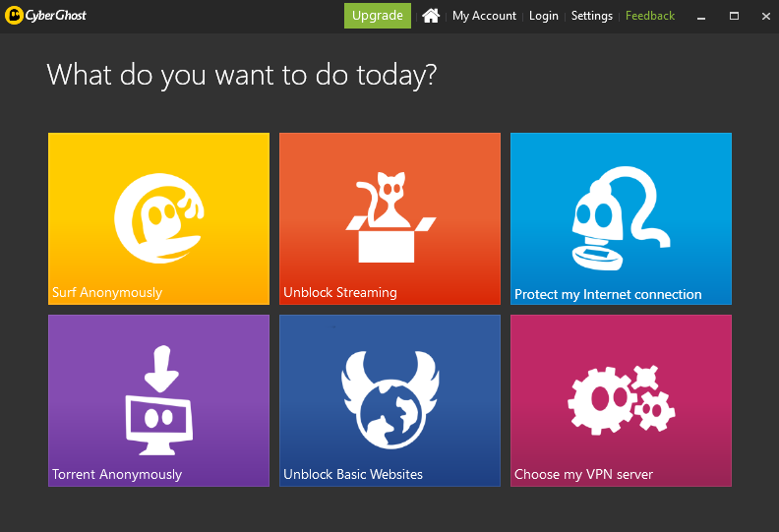Maximize the CyberGhost window
The width and height of the screenshot is (779, 532).
(x=734, y=16)
